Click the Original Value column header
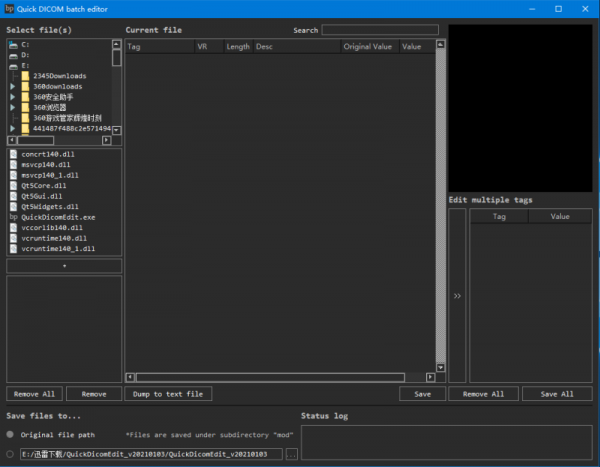600x467 pixels. click(x=370, y=47)
